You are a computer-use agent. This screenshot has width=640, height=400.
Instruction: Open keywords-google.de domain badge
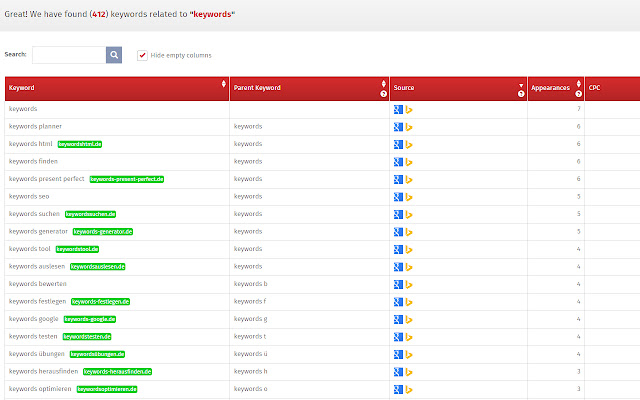point(90,319)
